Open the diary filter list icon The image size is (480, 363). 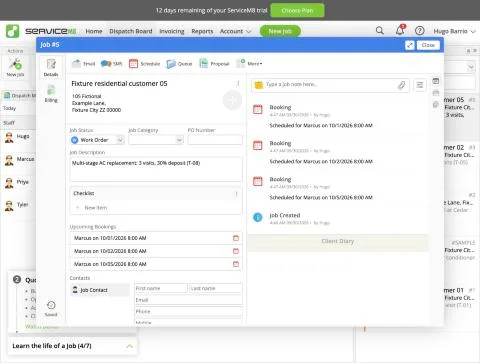pos(420,85)
